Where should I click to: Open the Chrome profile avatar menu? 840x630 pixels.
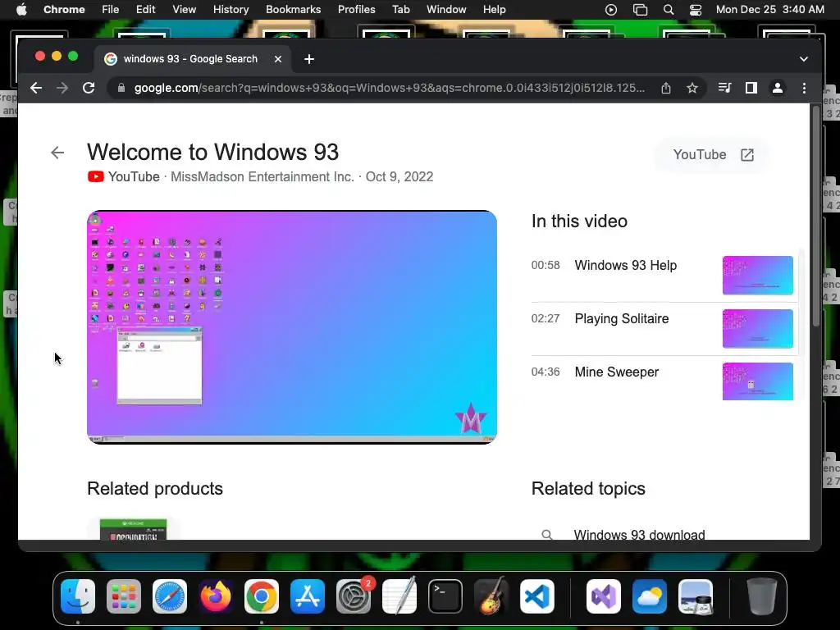point(778,88)
